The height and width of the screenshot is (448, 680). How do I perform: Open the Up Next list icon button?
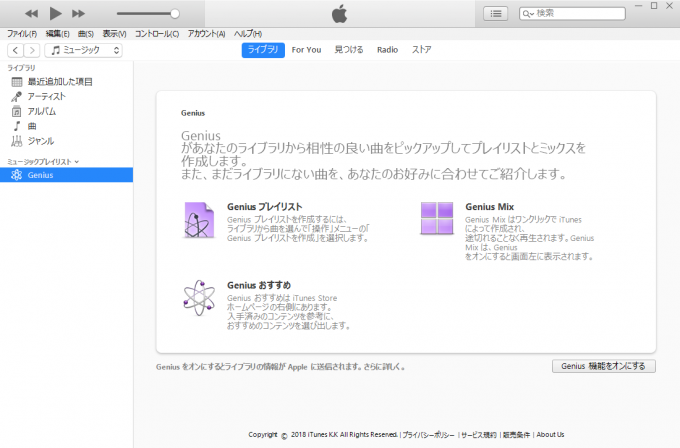tap(496, 13)
